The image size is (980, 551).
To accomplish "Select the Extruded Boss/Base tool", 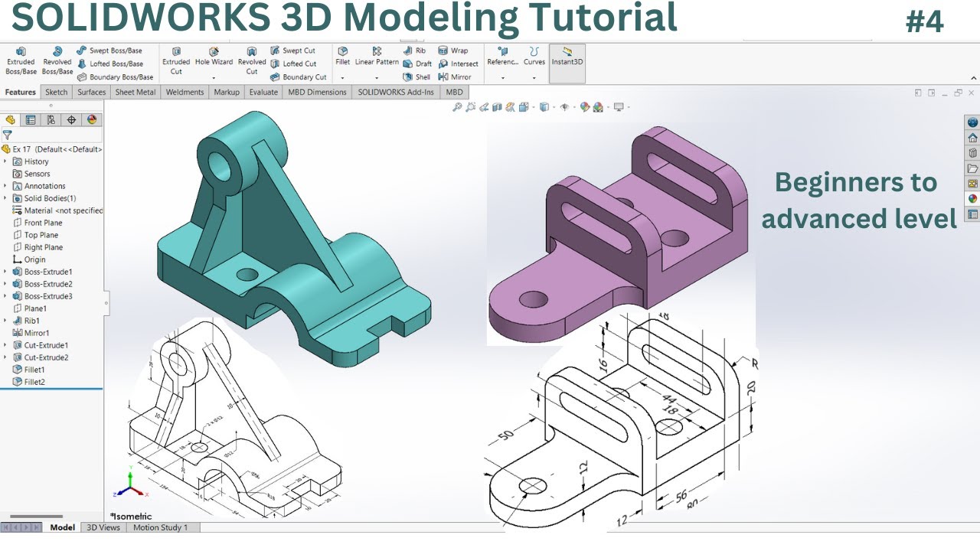I will pos(21,61).
